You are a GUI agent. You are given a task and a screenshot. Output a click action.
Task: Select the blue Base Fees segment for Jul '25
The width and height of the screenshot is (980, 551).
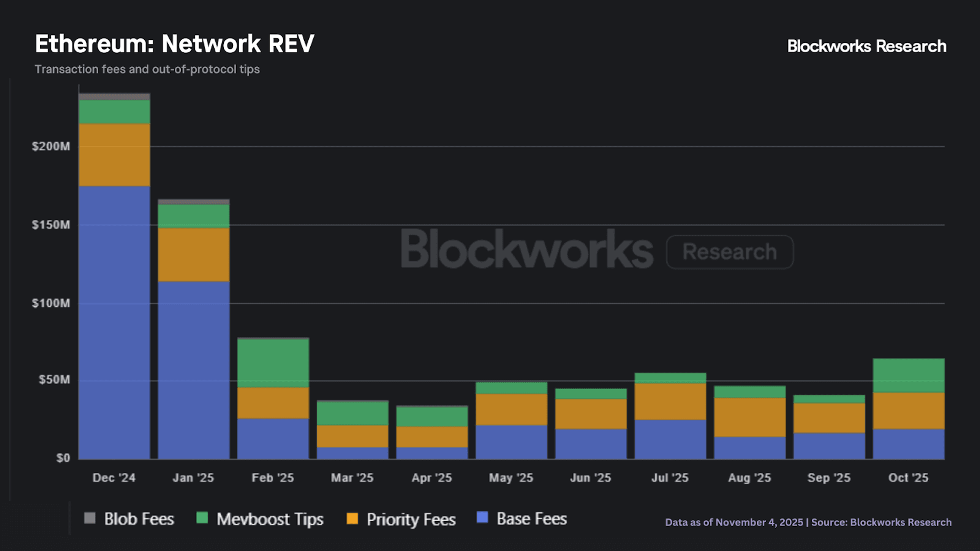[x=670, y=439]
